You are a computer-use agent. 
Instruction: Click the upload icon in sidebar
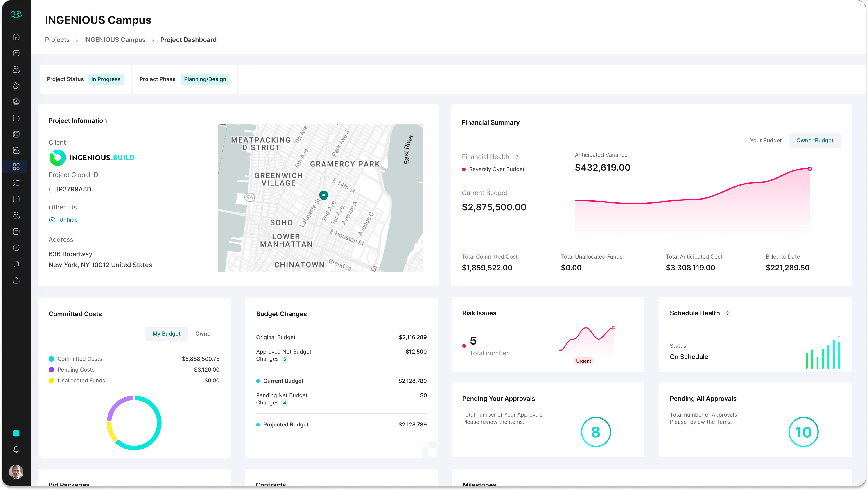click(16, 280)
